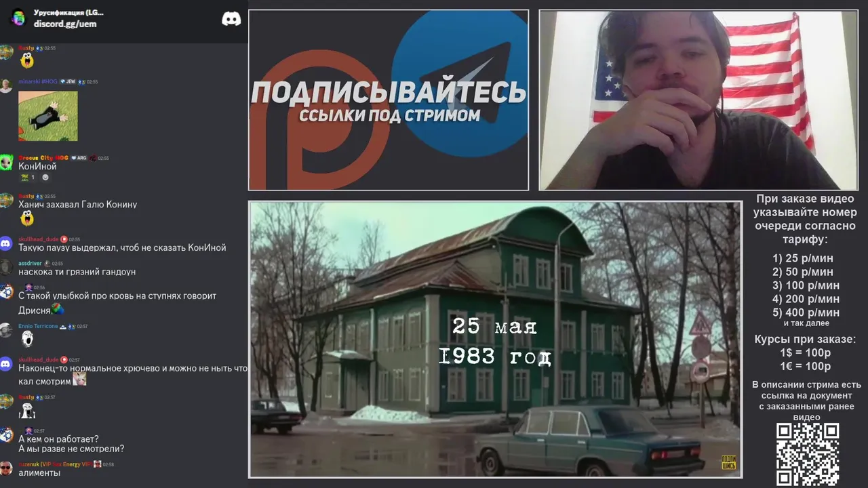Click heading "Курсы при заказе:"

806,340
